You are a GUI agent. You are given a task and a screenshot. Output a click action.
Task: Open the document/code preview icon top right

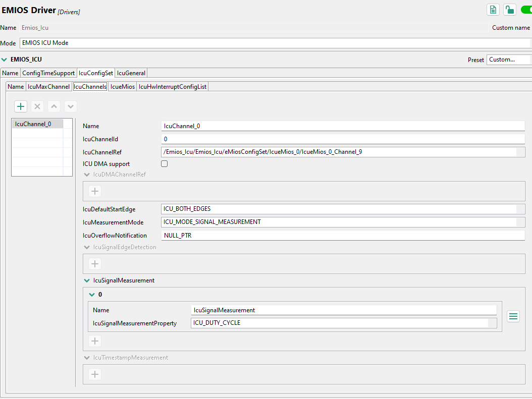point(493,10)
